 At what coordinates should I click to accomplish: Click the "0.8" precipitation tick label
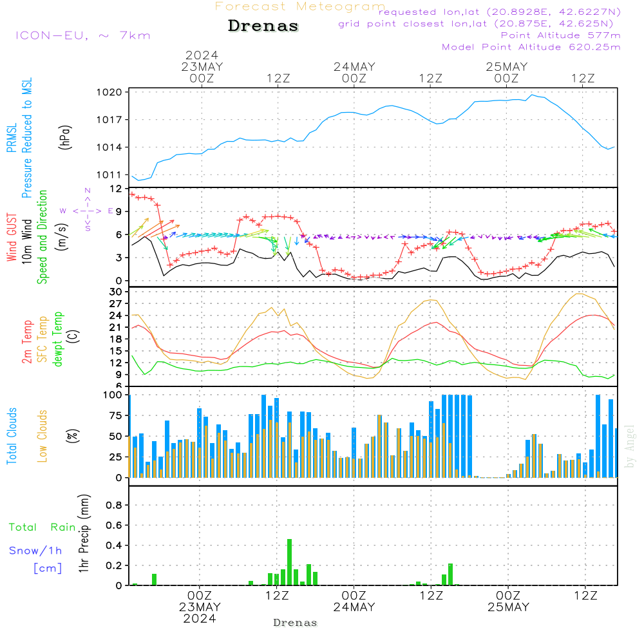(114, 505)
